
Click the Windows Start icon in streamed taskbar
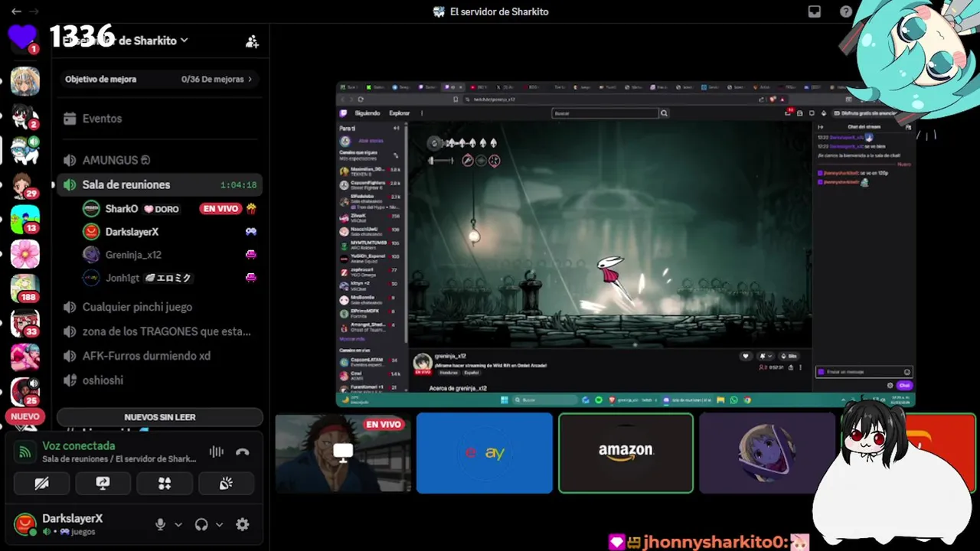505,400
